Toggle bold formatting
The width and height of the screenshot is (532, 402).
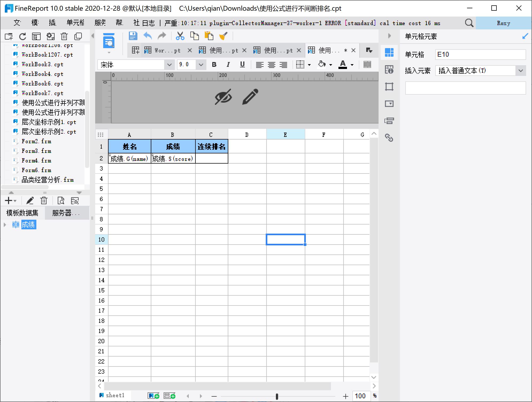click(x=214, y=64)
